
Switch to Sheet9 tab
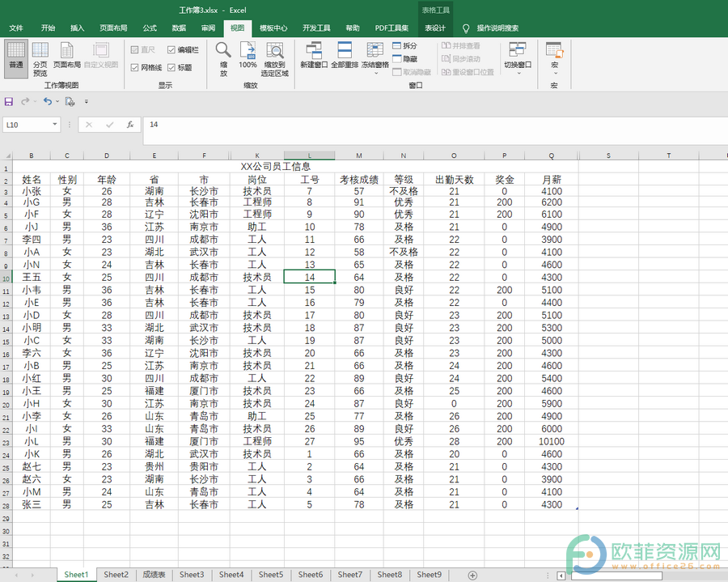pyautogui.click(x=429, y=575)
